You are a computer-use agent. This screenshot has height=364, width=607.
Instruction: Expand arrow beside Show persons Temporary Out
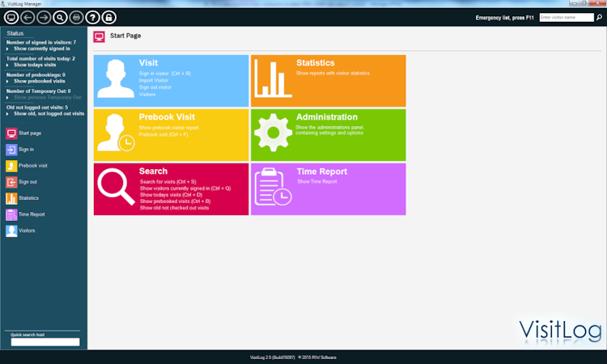click(7, 98)
